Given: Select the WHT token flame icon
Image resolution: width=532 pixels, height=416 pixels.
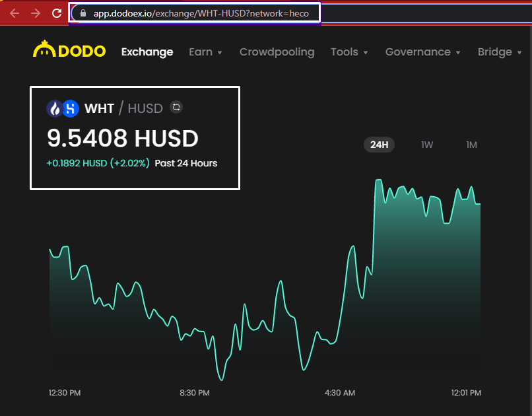Looking at the screenshot, I should pos(55,108).
